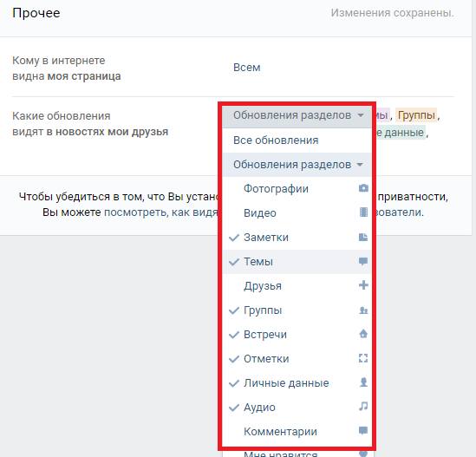Click the house icon beside Встречи
The image size is (476, 457).
pyautogui.click(x=363, y=334)
